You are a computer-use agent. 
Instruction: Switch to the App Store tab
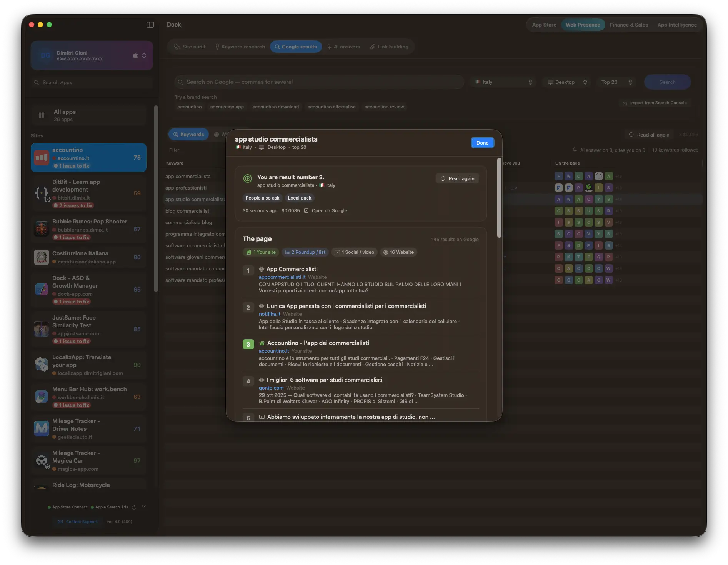(x=544, y=25)
